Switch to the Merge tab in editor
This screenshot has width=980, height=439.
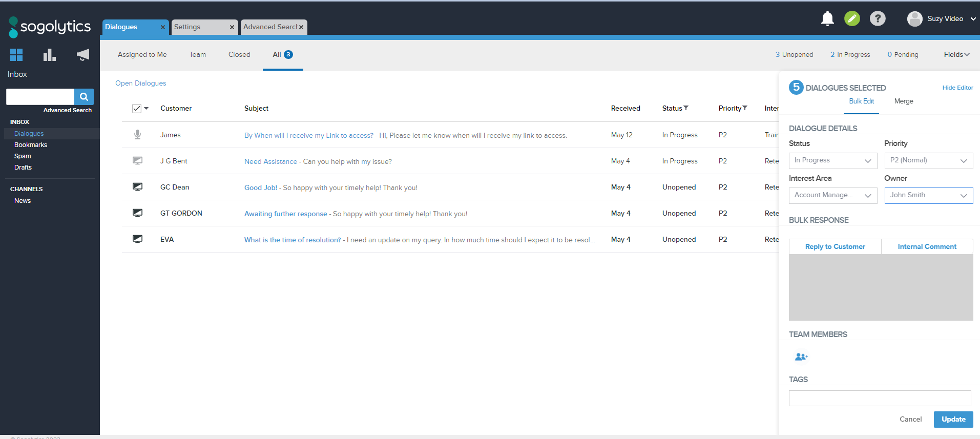pyautogui.click(x=904, y=101)
